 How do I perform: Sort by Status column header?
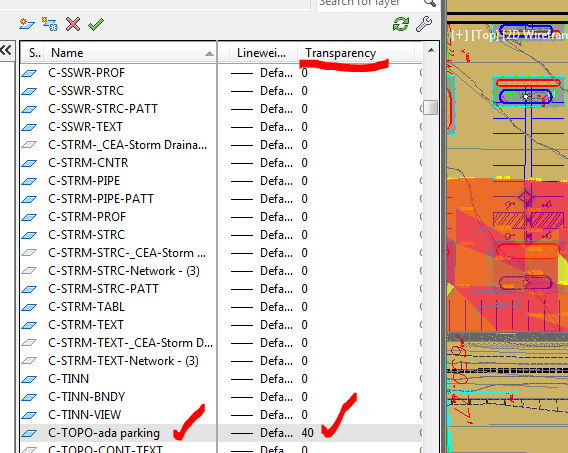tap(34, 53)
